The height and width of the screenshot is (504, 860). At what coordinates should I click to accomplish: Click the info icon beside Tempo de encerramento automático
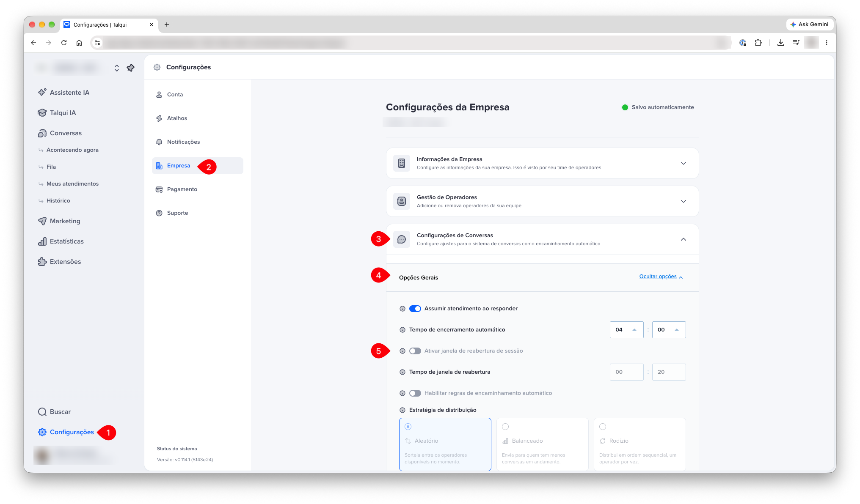402,330
